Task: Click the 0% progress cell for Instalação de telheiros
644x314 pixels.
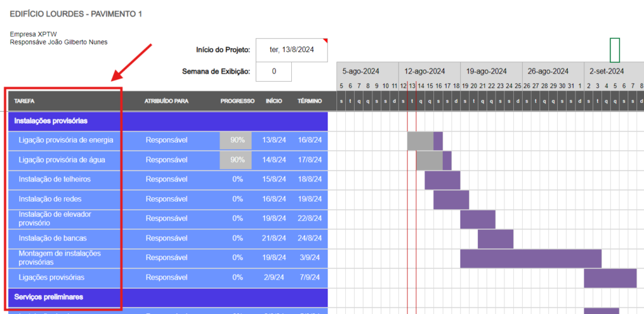Action: (x=237, y=179)
